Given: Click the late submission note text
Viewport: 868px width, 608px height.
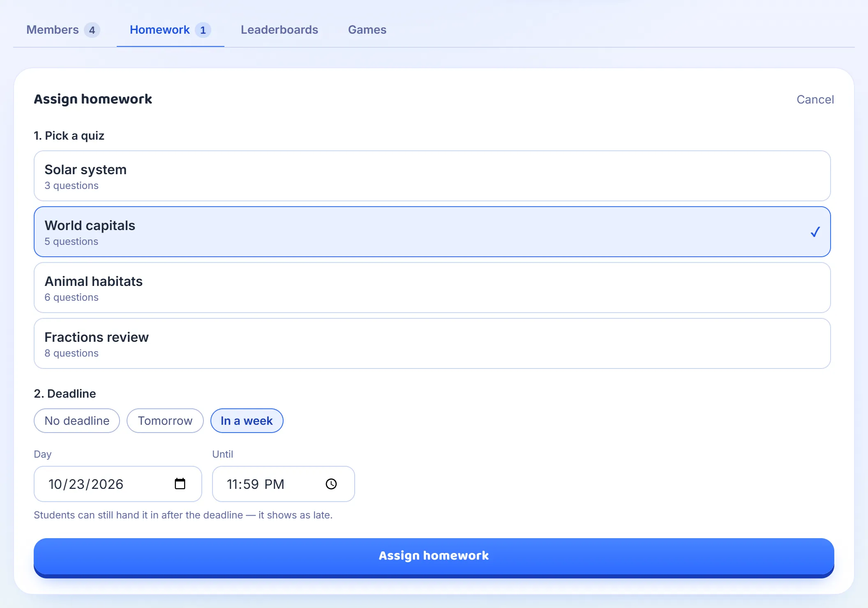Looking at the screenshot, I should 183,515.
